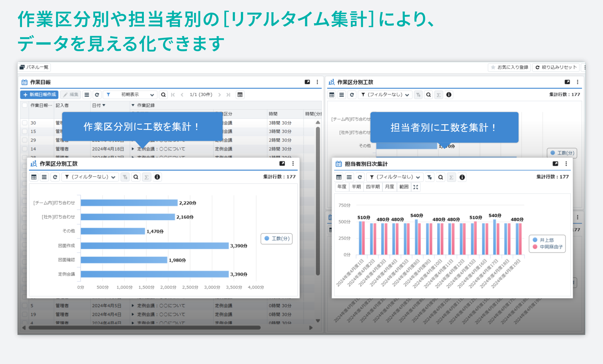This screenshot has height=364, width=603.
Task: Open the info icon in 作業区分別工数 toolbar
Action: pos(157,177)
